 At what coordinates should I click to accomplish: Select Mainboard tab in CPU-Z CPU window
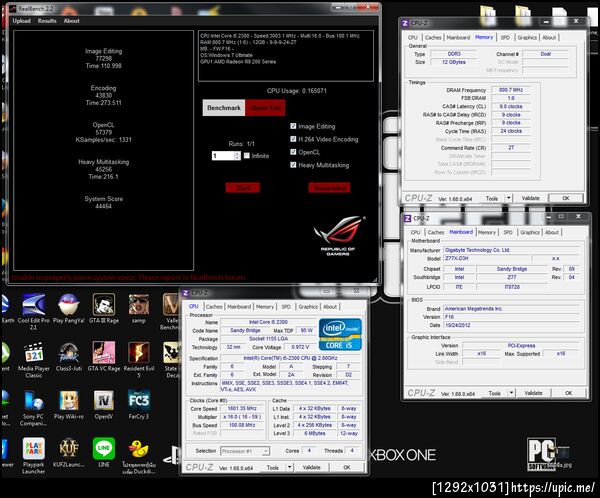click(239, 307)
